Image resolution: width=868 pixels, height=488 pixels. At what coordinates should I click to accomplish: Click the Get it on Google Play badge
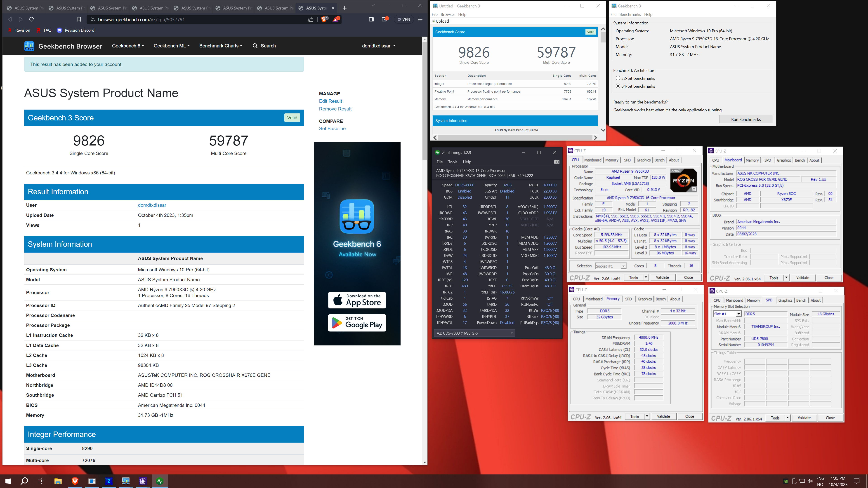click(x=357, y=323)
